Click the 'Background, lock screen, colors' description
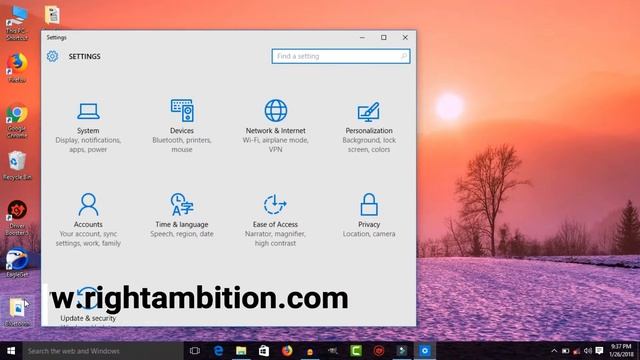640x360 pixels. 369,145
